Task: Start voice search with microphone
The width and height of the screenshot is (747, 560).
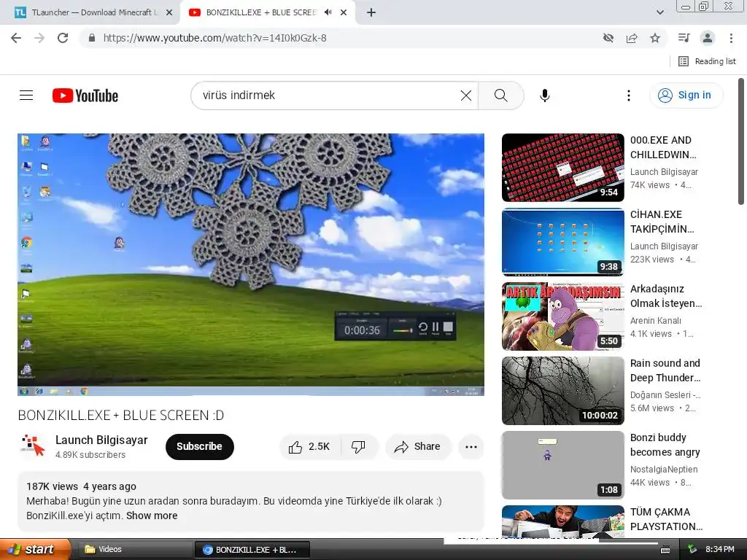Action: pyautogui.click(x=544, y=96)
